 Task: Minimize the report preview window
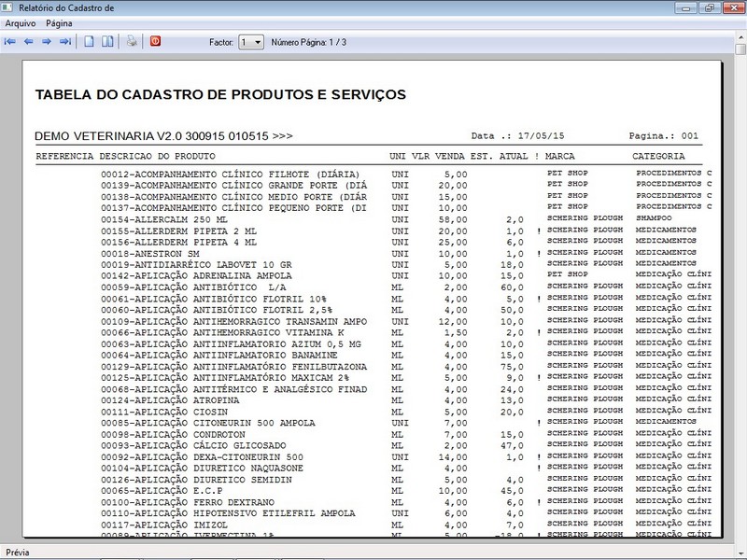coord(685,7)
